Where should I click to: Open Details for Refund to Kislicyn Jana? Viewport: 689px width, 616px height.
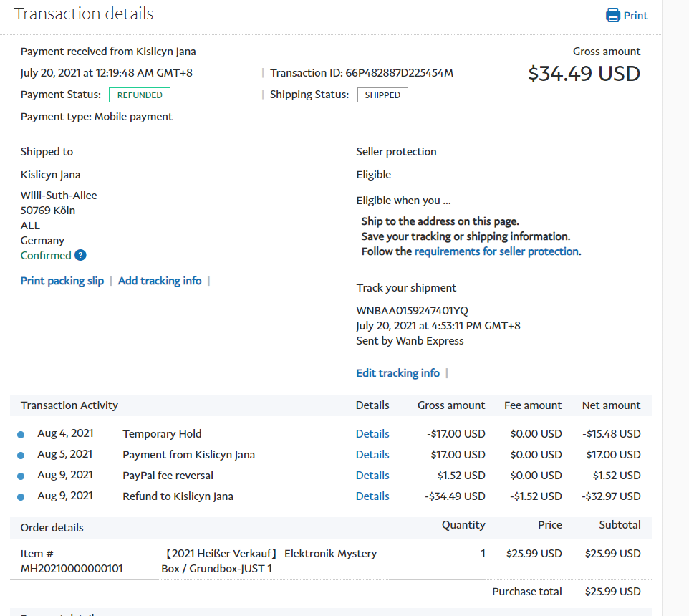[372, 496]
